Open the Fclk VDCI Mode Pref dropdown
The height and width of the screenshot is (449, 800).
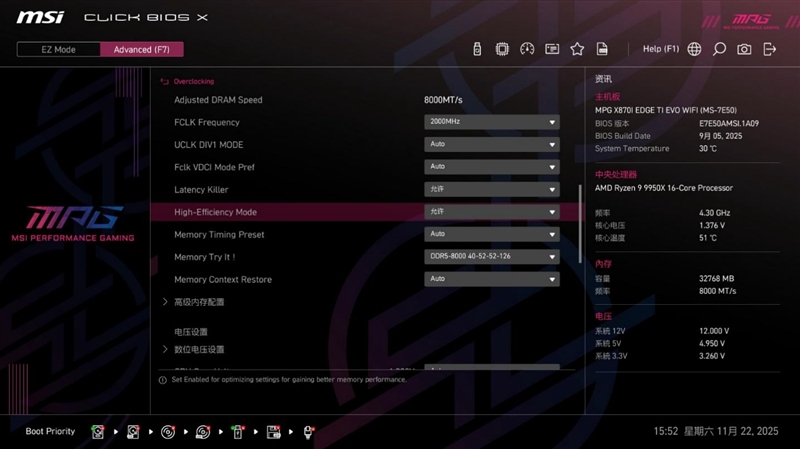pyautogui.click(x=492, y=167)
